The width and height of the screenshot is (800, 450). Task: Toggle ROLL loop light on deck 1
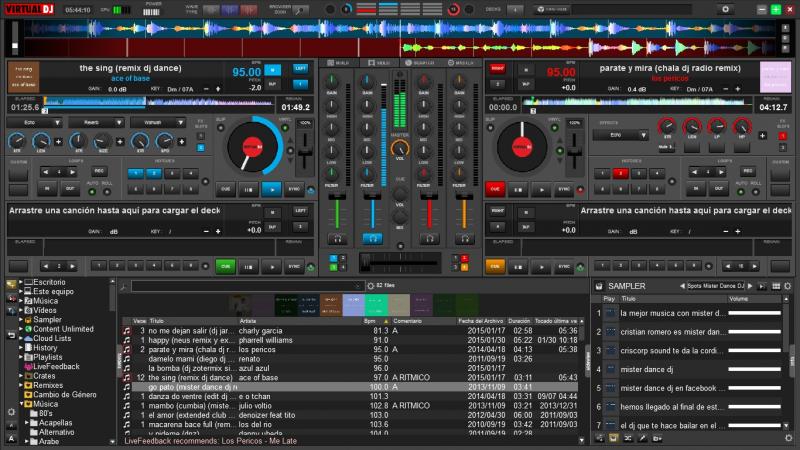pyautogui.click(x=107, y=192)
